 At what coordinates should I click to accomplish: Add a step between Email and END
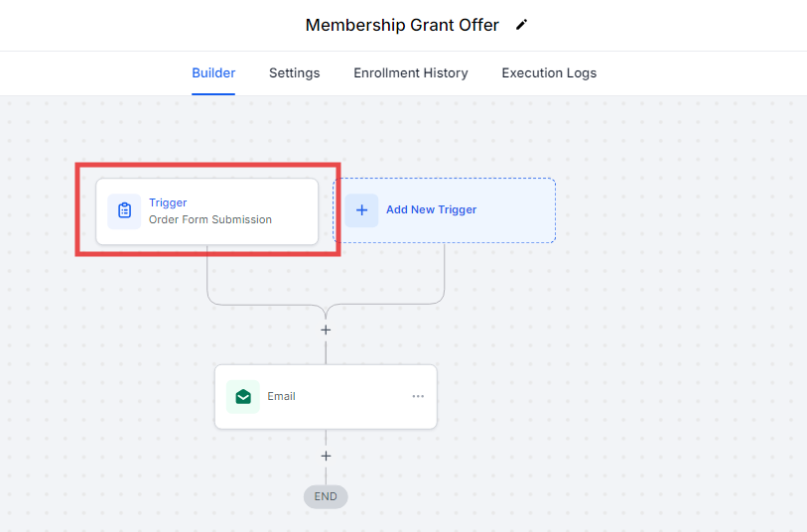[326, 457]
